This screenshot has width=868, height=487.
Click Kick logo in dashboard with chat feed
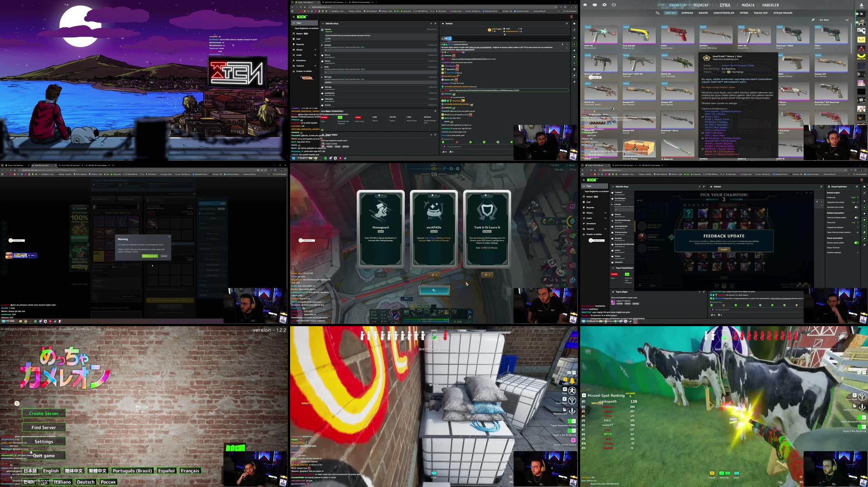(302, 17)
